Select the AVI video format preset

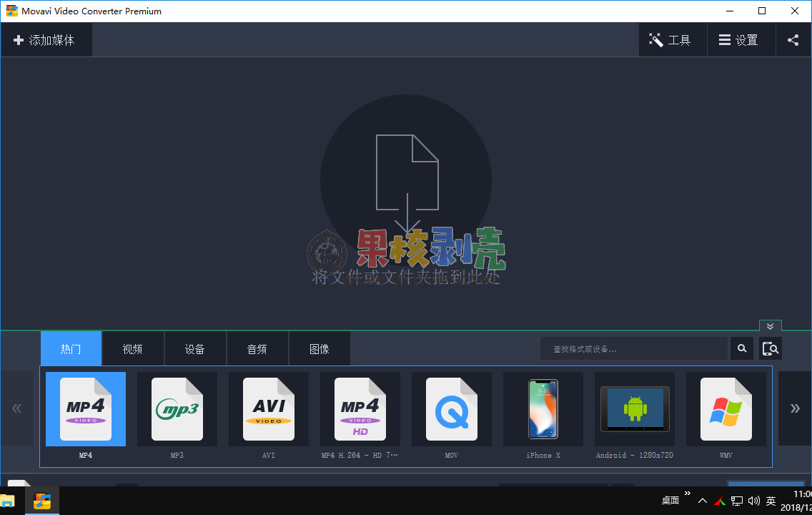click(x=269, y=409)
